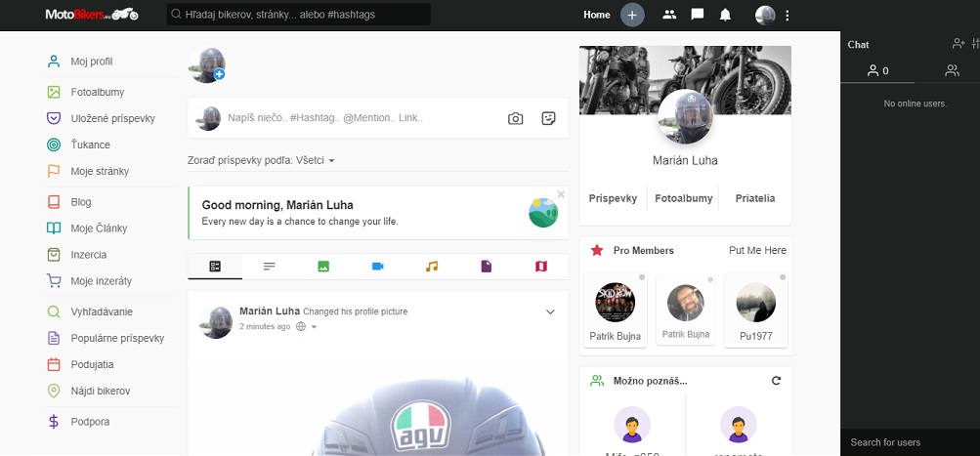Open the notifications bell icon
Image resolution: width=980 pixels, height=456 pixels.
tap(725, 15)
